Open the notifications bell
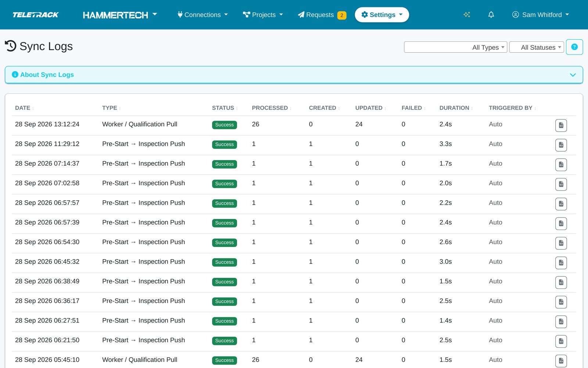This screenshot has width=588, height=368. click(x=491, y=15)
